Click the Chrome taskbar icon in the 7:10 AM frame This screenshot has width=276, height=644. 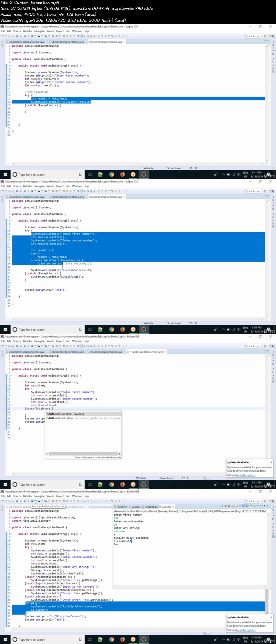111,639
